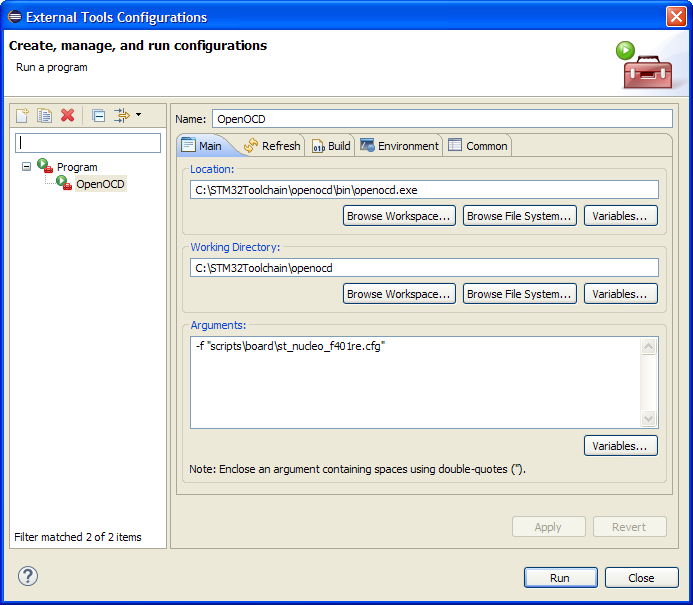Screen dimensions: 693x605
Task: Browse File System for Working Directory
Action: click(520, 294)
